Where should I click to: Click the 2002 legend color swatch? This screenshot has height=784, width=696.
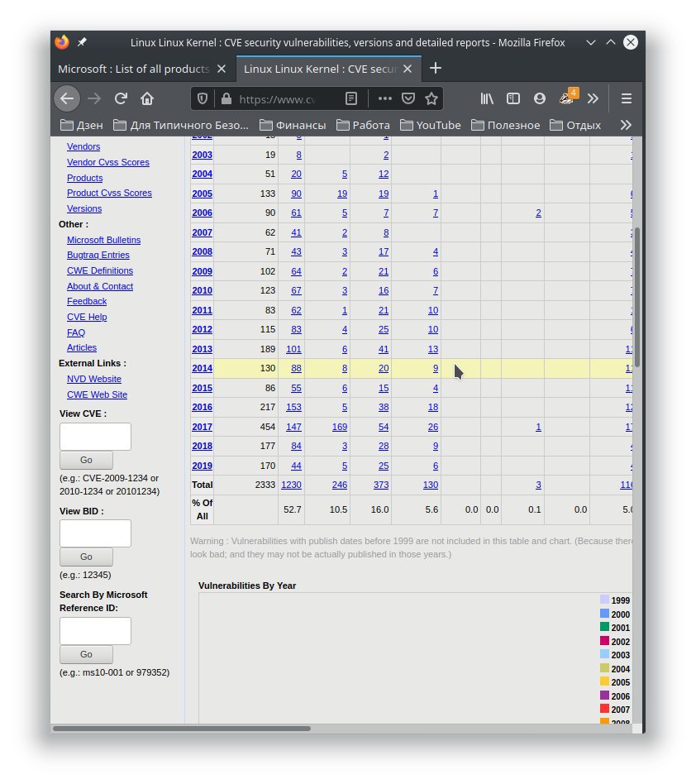(x=604, y=640)
